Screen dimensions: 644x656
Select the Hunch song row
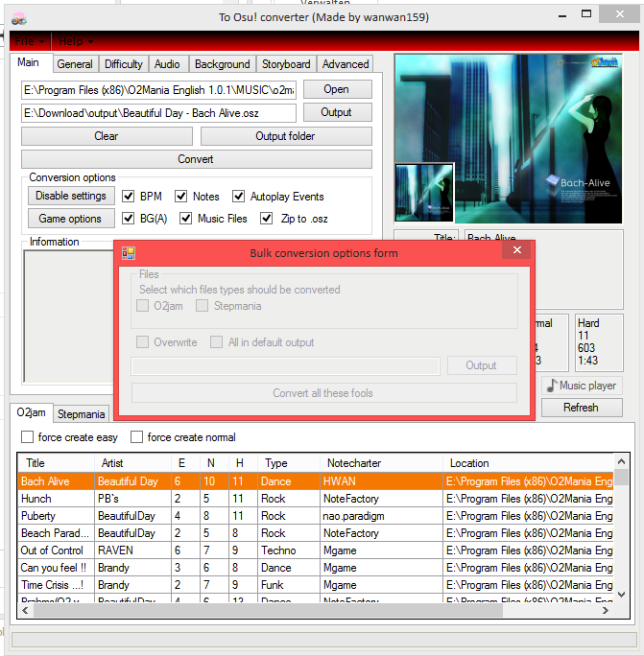point(316,499)
